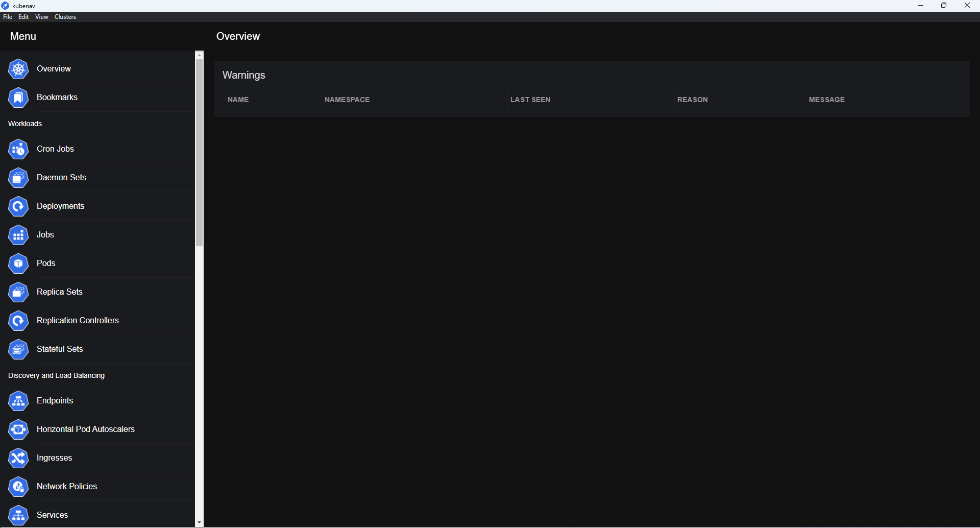Click the Replica Sets icon
This screenshot has width=980, height=528.
pyautogui.click(x=18, y=292)
